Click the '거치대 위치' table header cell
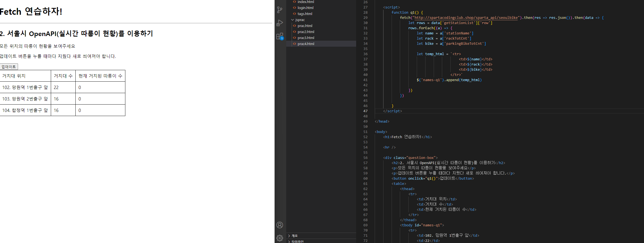Viewport: 644px width, 243px height. pyautogui.click(x=25, y=76)
